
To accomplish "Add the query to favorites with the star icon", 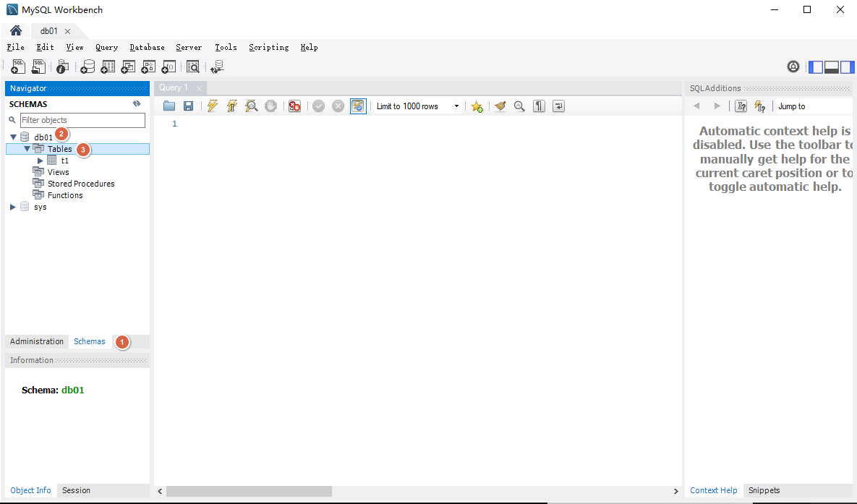I will 477,106.
